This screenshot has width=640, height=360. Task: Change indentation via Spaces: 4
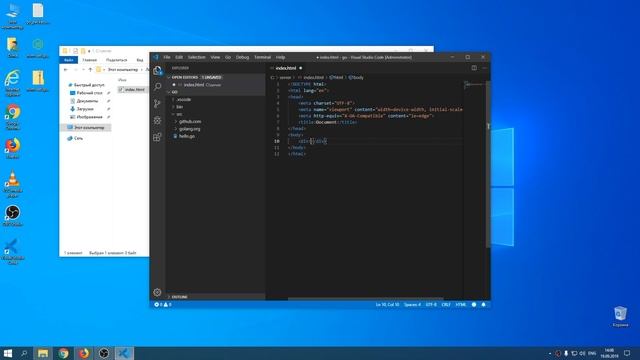click(x=412, y=304)
